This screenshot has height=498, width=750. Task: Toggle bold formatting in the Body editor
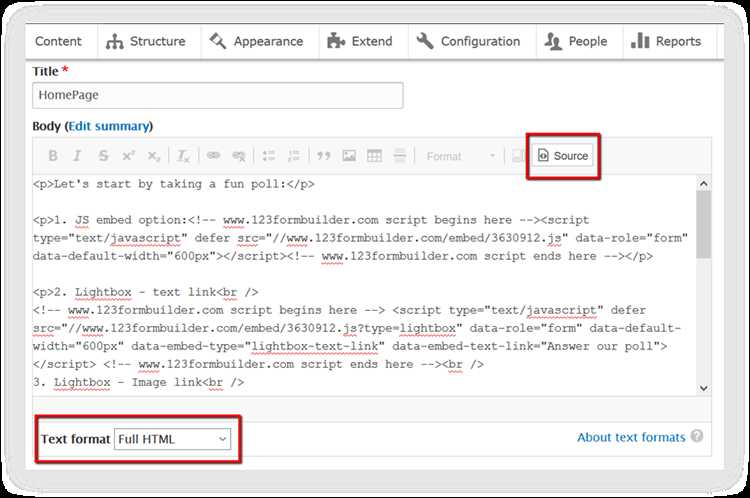(x=53, y=156)
